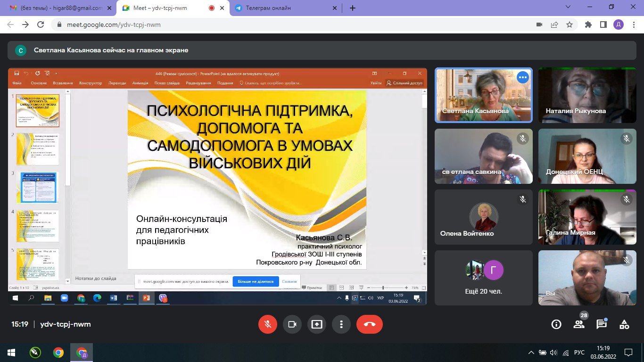Toggle the camera button in Meet
644x362 pixels.
292,324
